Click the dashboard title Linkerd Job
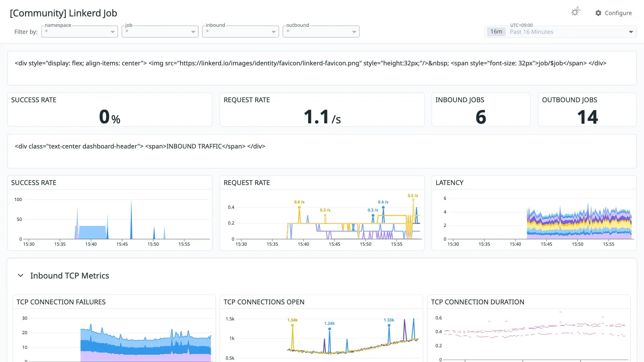The height and width of the screenshot is (362, 644). (x=63, y=13)
